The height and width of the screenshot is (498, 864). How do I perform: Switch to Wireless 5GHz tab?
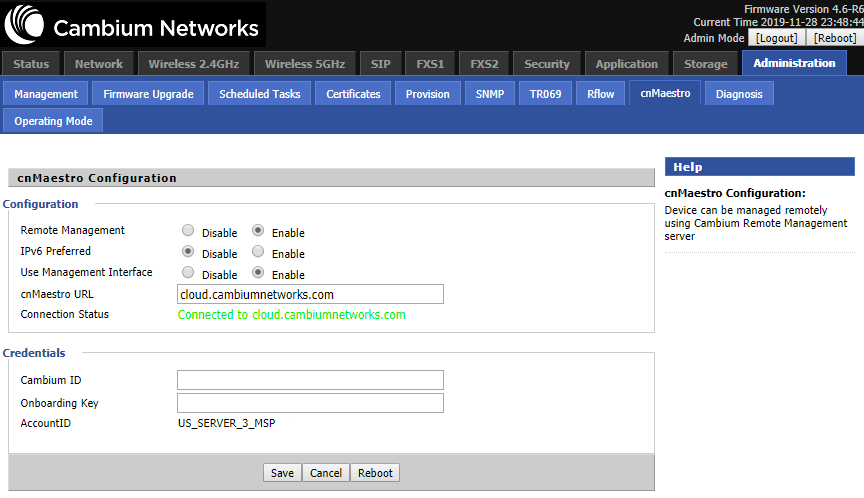(305, 64)
